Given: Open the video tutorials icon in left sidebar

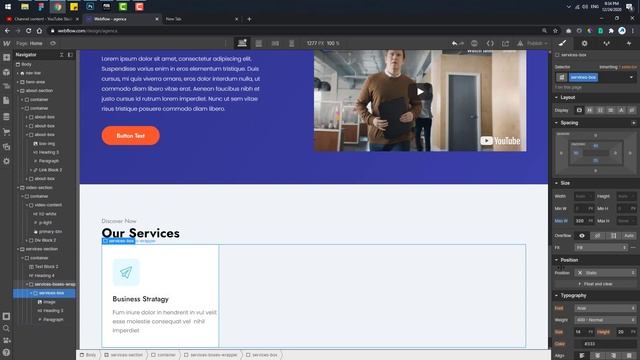Looking at the screenshot, I should click(x=7, y=340).
